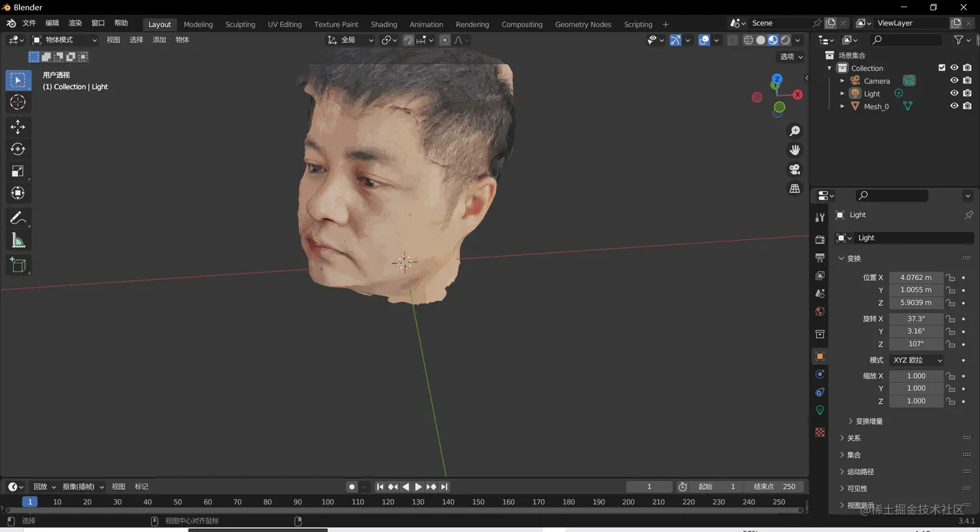Open the 编辑 menu
The width and height of the screenshot is (980, 532).
click(52, 23)
